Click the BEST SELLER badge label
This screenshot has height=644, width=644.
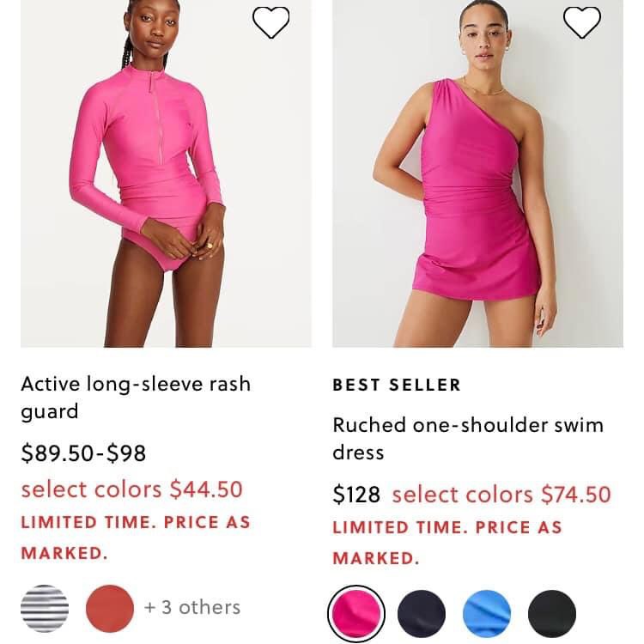[x=397, y=385]
